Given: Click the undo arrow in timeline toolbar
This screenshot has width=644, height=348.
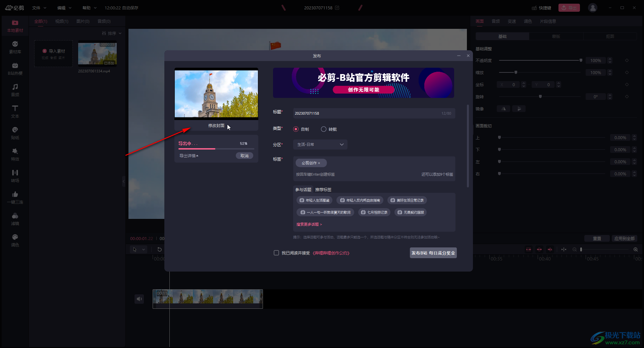Looking at the screenshot, I should point(160,249).
